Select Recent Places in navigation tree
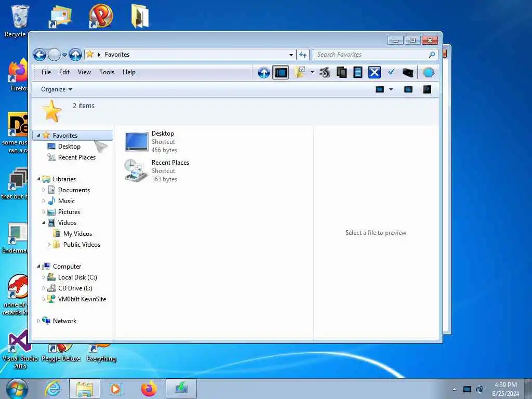The image size is (532, 399). (x=77, y=157)
